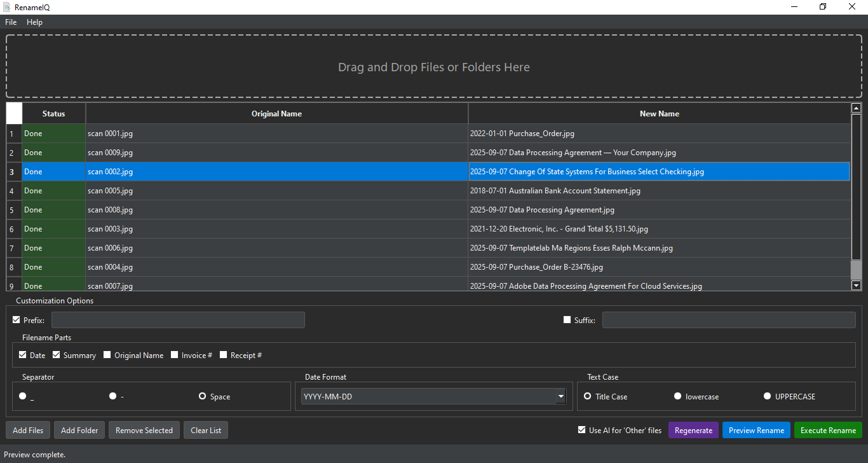
Task: Select the underscore separator option
Action: (23, 396)
